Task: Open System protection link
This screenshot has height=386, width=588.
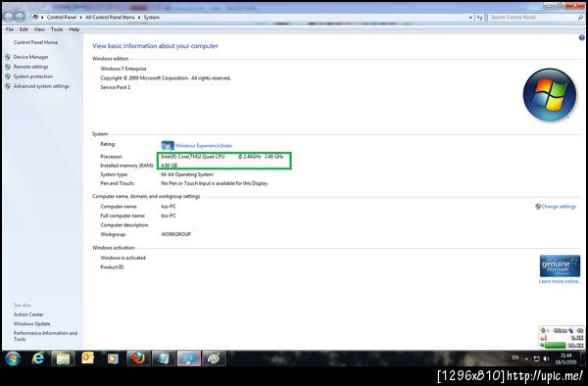Action: [33, 76]
